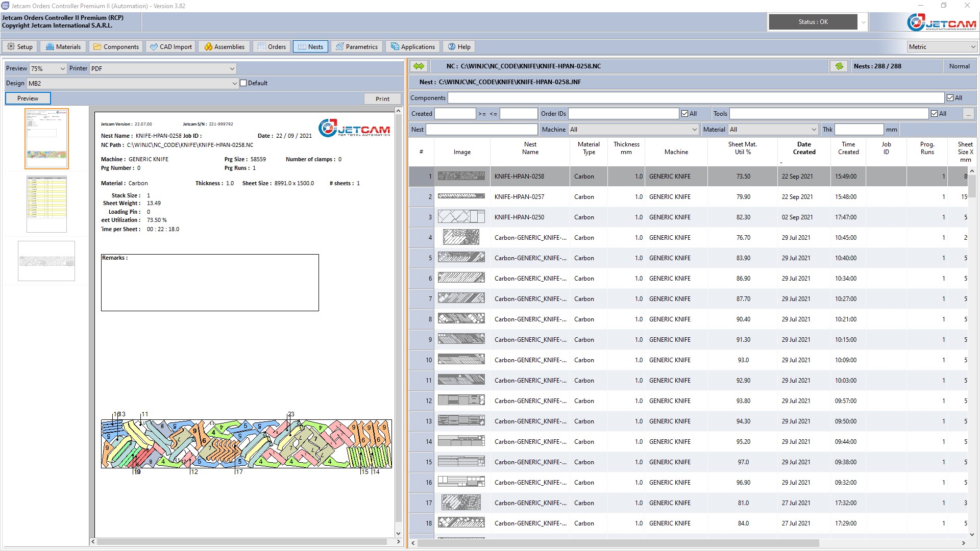Open the Machine filter dropdown

694,130
